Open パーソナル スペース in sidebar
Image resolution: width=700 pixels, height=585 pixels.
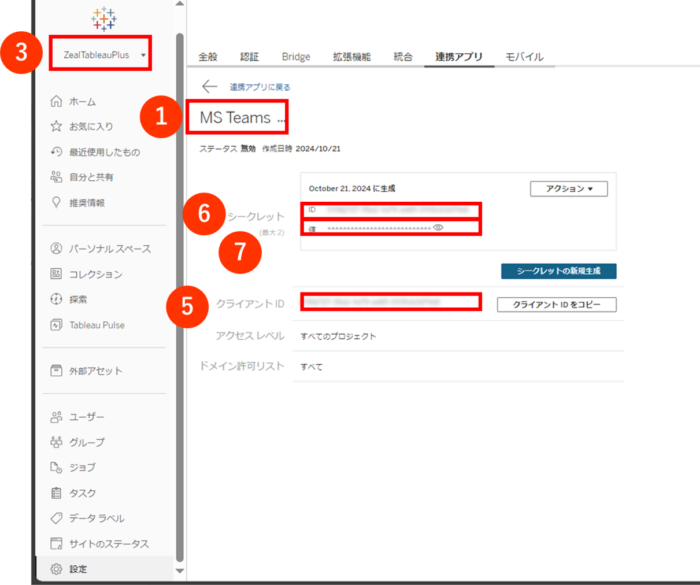click(110, 249)
